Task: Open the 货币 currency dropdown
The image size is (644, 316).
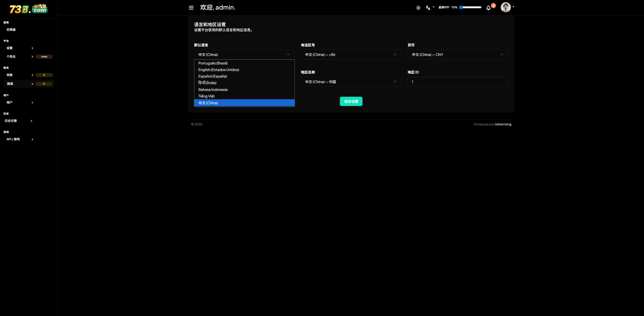Action: click(x=457, y=55)
